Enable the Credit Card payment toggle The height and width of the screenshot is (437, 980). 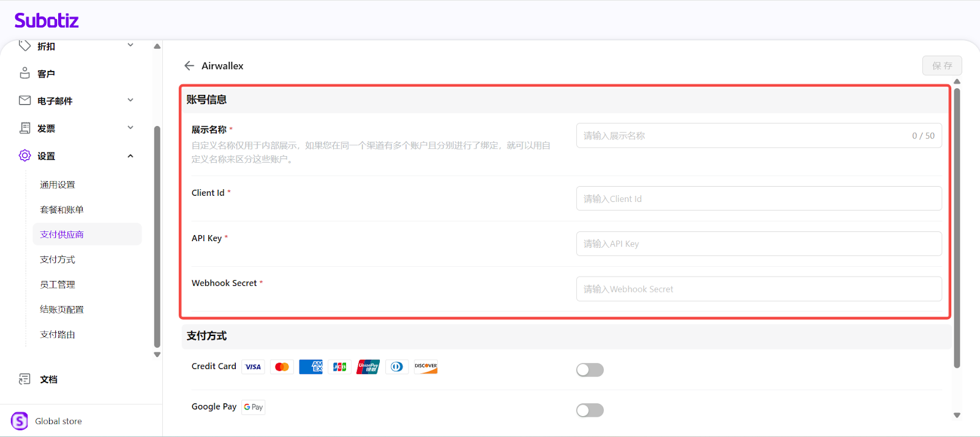590,370
